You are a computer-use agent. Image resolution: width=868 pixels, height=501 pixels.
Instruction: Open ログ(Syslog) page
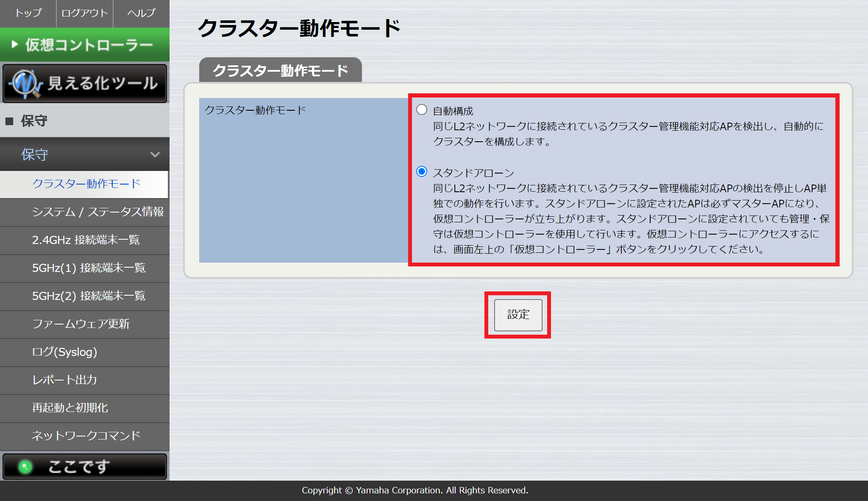pyautogui.click(x=64, y=352)
